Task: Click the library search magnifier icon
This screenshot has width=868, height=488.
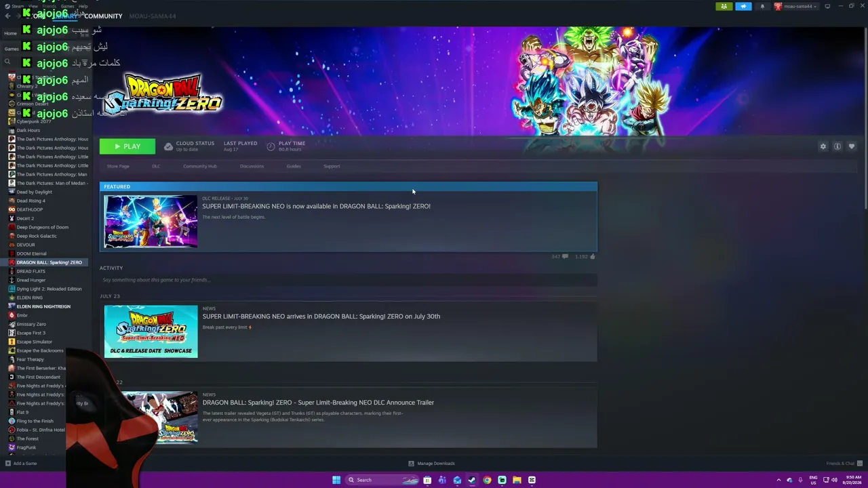Action: coord(7,61)
